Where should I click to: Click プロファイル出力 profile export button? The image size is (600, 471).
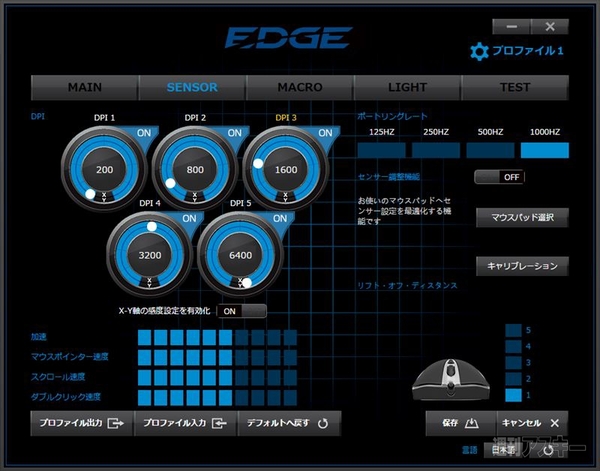pyautogui.click(x=82, y=423)
